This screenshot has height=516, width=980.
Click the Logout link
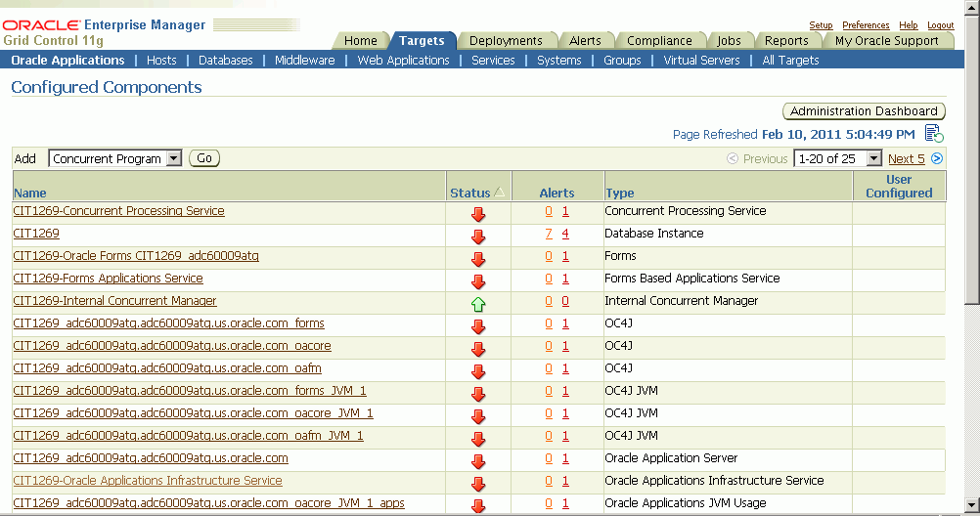coord(941,25)
